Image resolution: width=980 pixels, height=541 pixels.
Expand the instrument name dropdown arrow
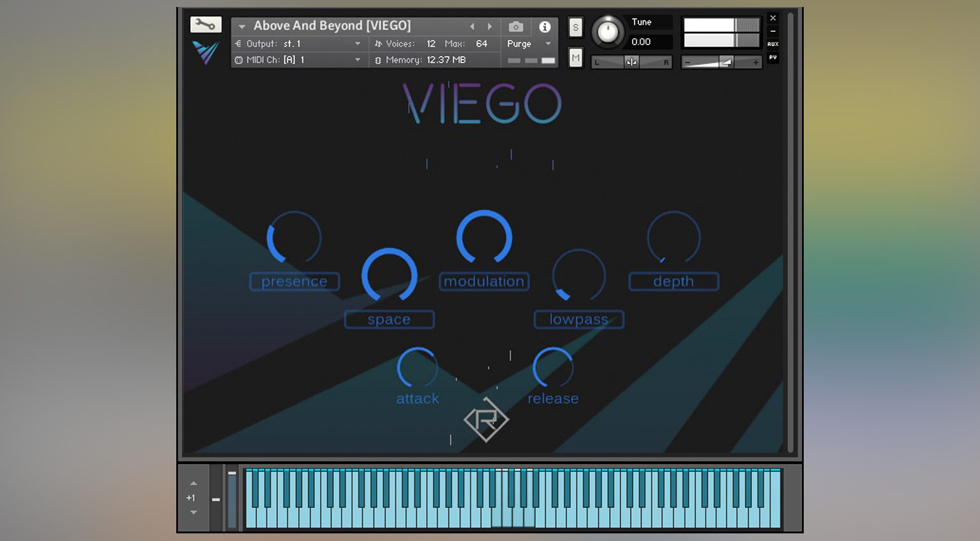click(241, 26)
